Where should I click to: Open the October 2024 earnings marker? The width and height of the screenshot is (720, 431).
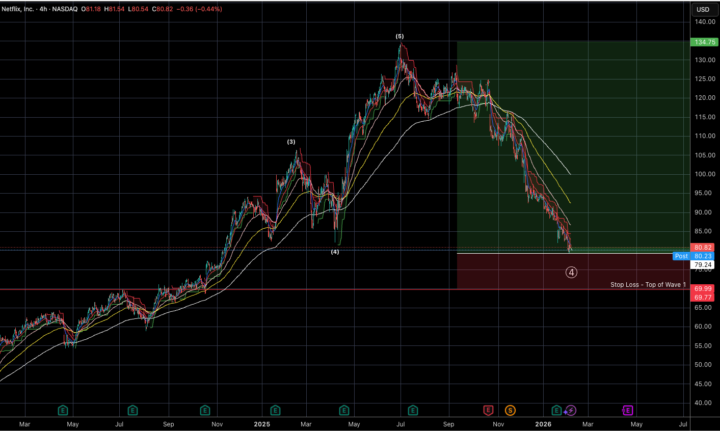click(x=205, y=410)
